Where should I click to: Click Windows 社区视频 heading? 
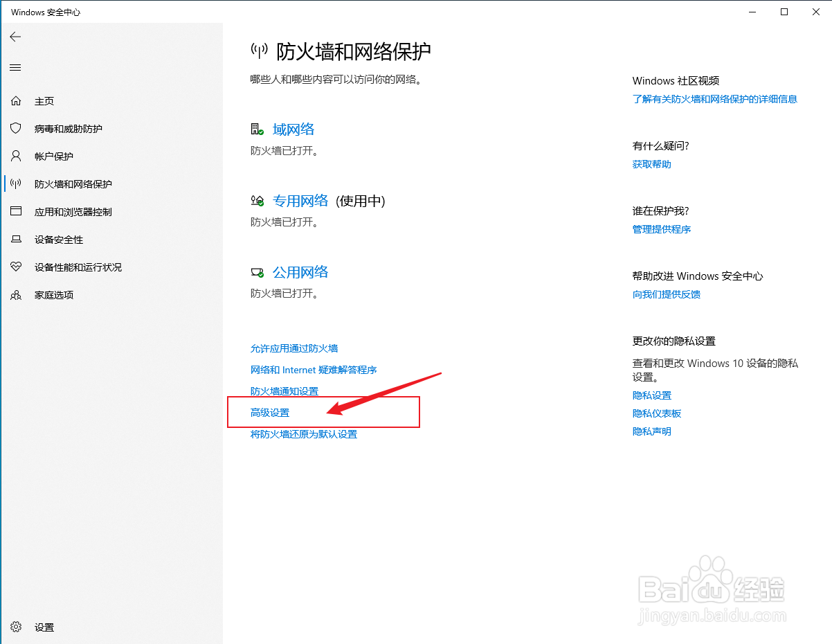click(x=676, y=81)
